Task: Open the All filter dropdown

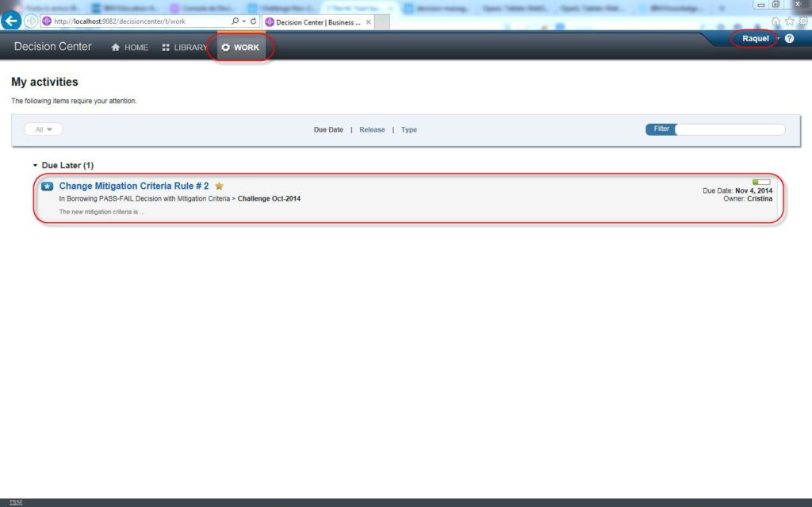Action: [44, 129]
